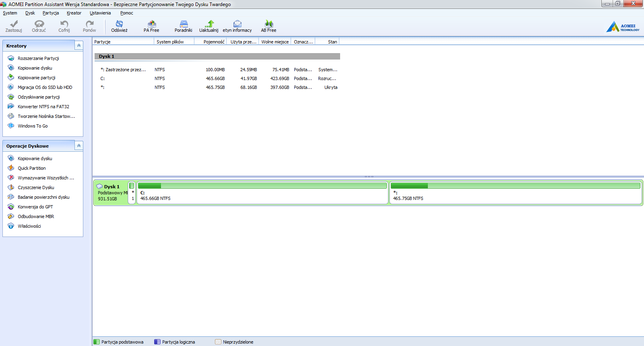Viewport: 644px width, 346px height.
Task: Select the C: partition row in list
Action: coord(217,78)
